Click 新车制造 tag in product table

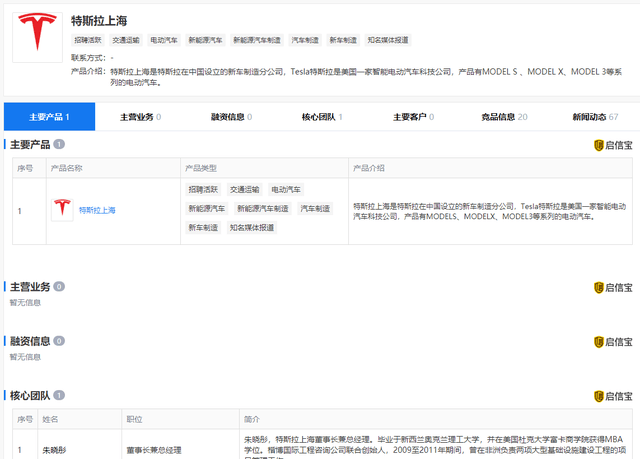click(203, 227)
